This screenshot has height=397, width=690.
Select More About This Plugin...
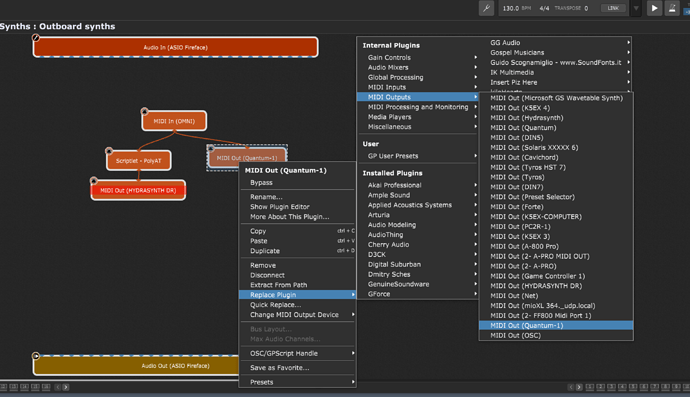297,217
